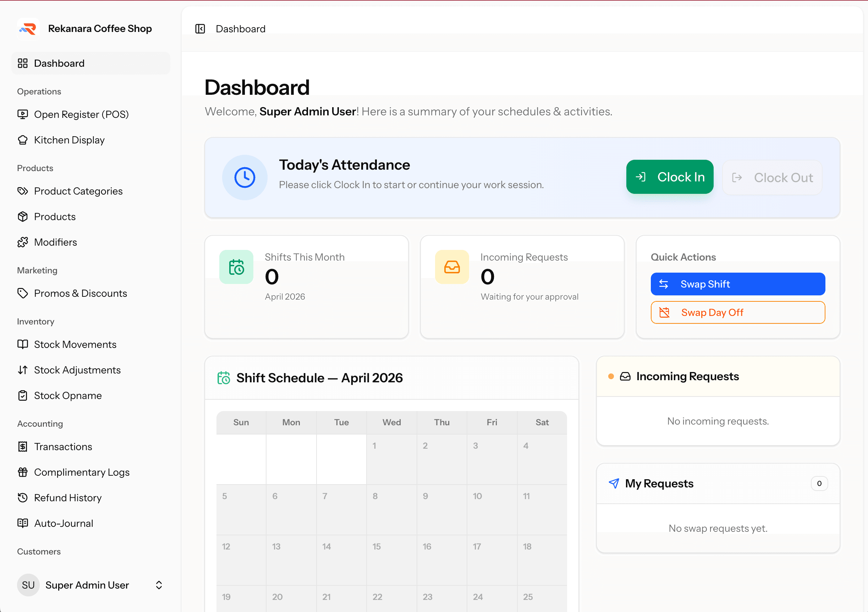This screenshot has height=612, width=868.
Task: Click the Dashboard grid icon in sidebar
Action: 23,63
